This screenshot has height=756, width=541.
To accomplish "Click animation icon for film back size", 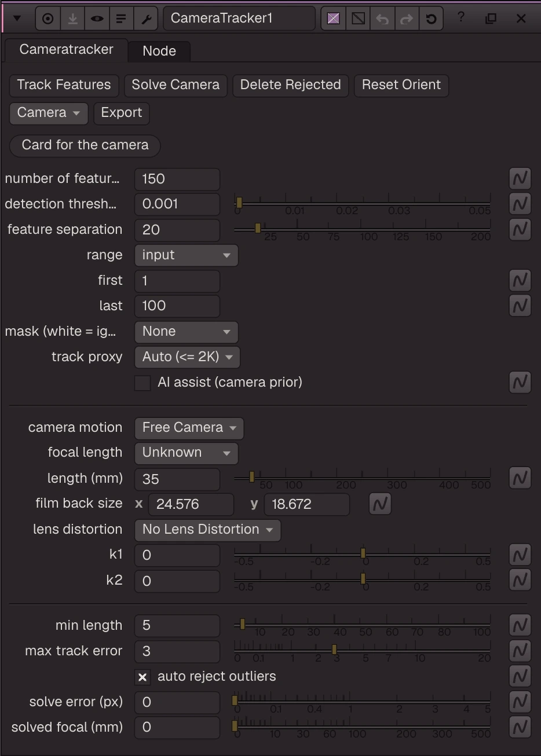I will pos(380,504).
